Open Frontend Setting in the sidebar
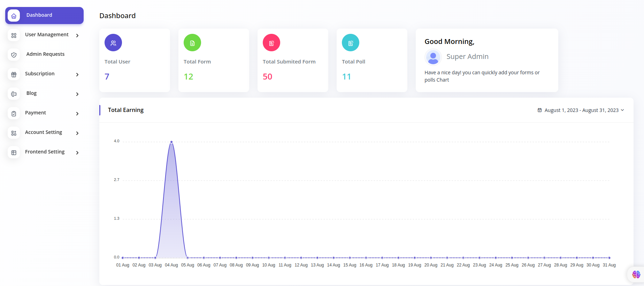 [x=44, y=152]
